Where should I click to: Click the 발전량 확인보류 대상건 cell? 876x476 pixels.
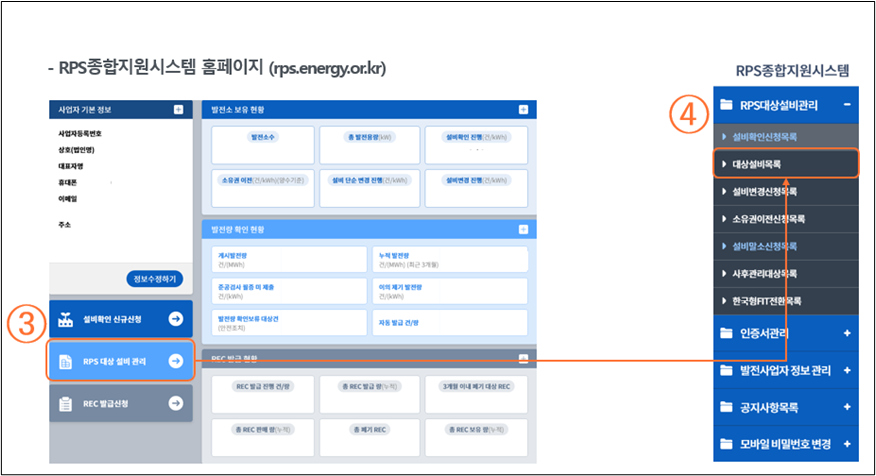tap(289, 323)
